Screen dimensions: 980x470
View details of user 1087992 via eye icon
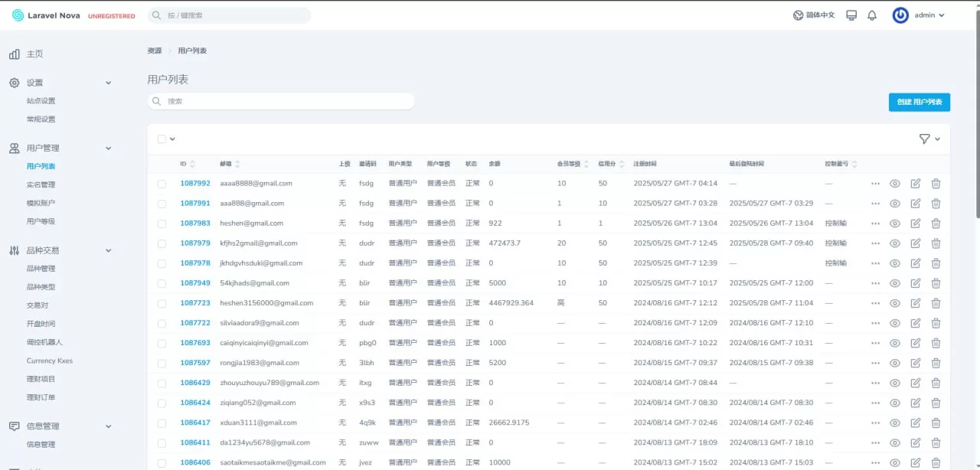895,183
